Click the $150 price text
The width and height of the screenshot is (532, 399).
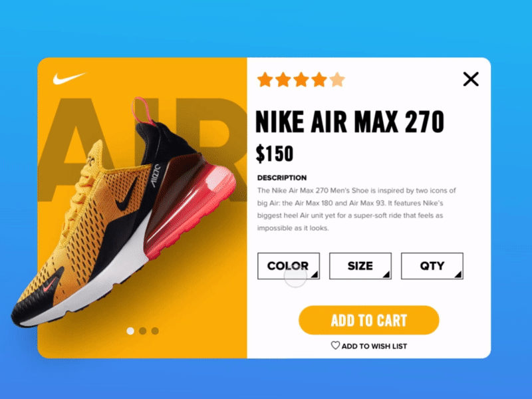(x=275, y=154)
